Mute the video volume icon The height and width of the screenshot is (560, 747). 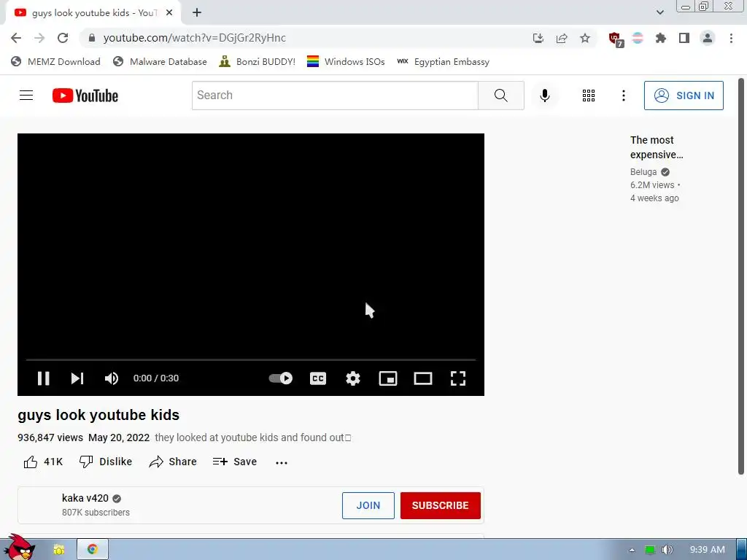click(x=112, y=378)
